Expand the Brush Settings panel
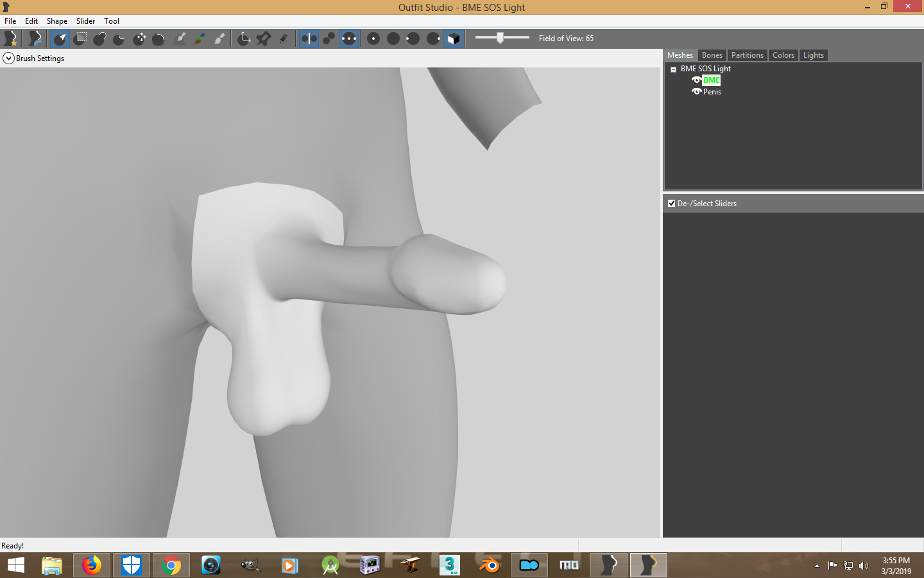The width and height of the screenshot is (924, 578). [x=8, y=58]
